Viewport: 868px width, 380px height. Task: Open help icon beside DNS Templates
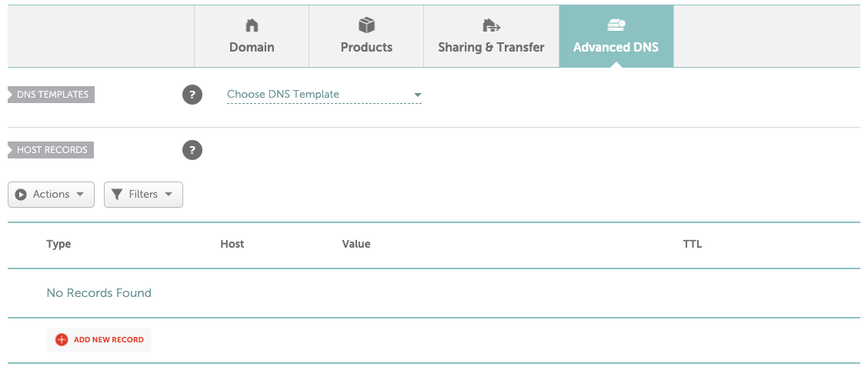click(192, 95)
